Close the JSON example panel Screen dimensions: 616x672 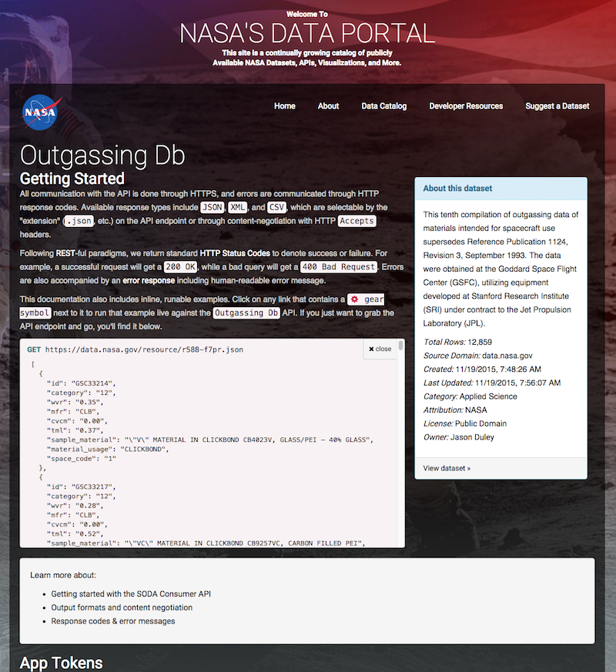tap(380, 349)
